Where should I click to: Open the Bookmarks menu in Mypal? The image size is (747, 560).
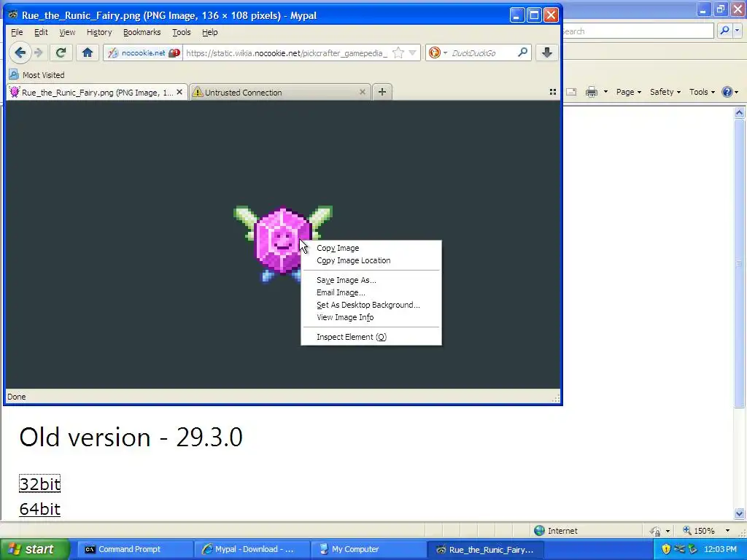pos(142,32)
